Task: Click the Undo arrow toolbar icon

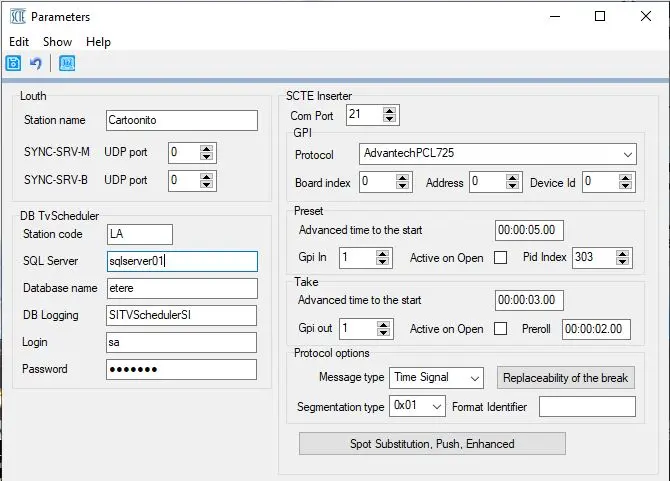Action: pyautogui.click(x=36, y=64)
